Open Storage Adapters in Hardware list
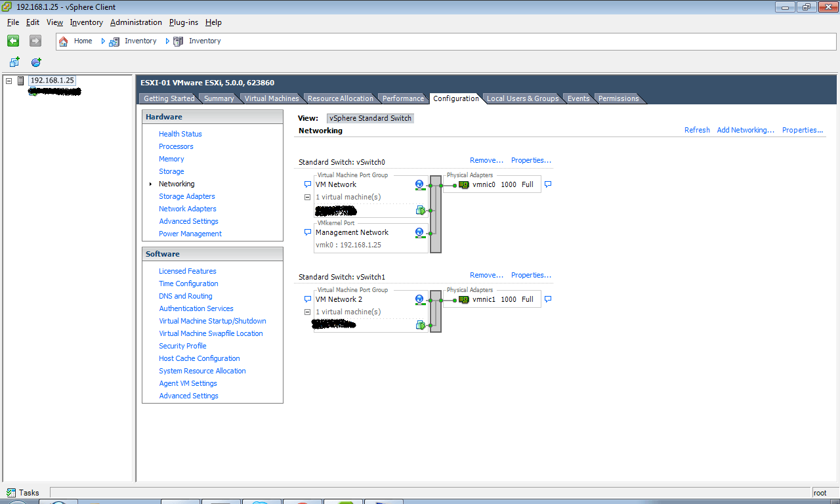 [x=186, y=196]
